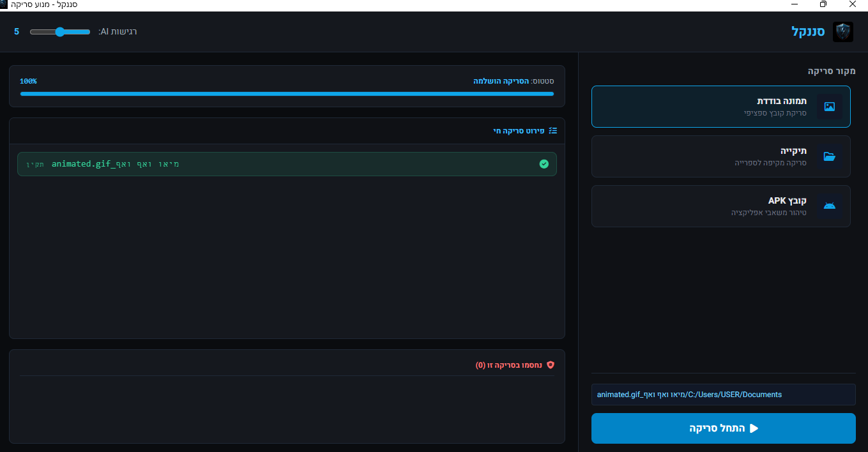Choose the תיקייה library scan option
The image size is (868, 452).
720,156
